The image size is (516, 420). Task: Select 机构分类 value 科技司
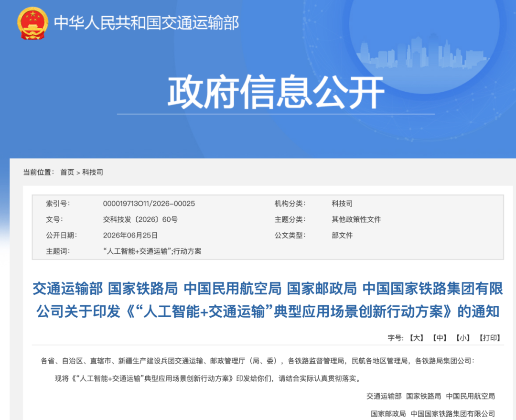[342, 204]
